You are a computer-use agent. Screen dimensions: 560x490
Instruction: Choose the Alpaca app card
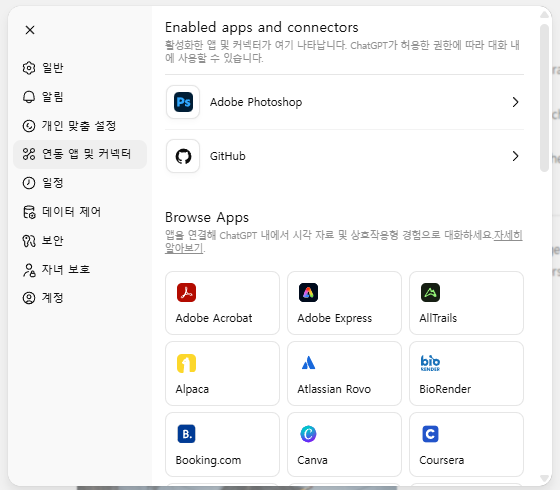tap(222, 374)
